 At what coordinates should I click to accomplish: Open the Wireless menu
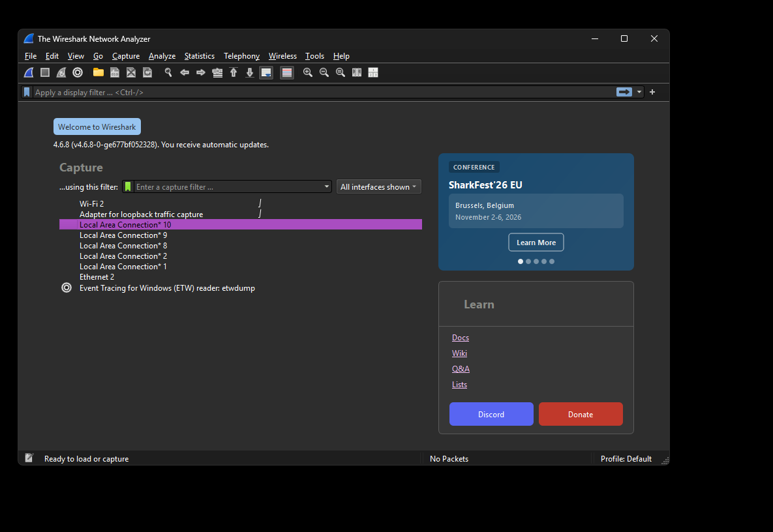coord(282,56)
